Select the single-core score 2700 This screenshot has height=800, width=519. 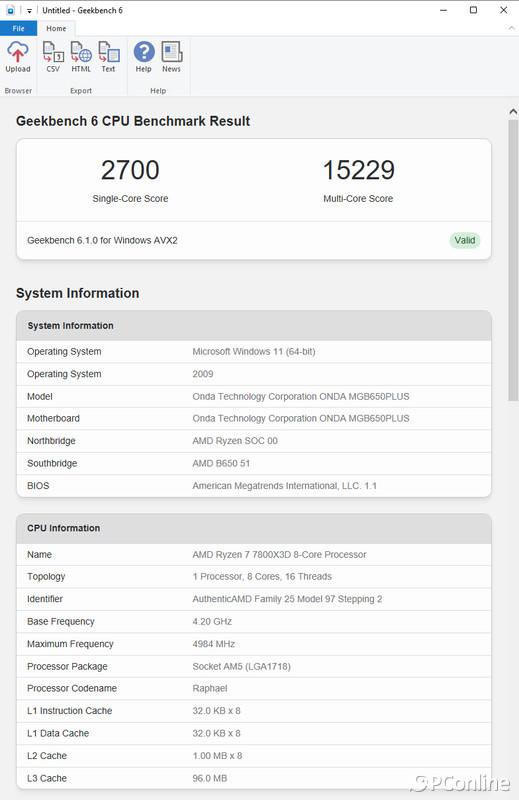pyautogui.click(x=130, y=170)
